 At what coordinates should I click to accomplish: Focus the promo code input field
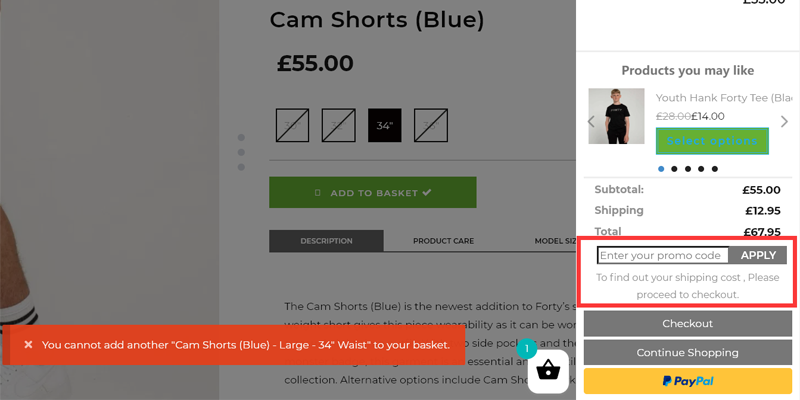pos(663,255)
